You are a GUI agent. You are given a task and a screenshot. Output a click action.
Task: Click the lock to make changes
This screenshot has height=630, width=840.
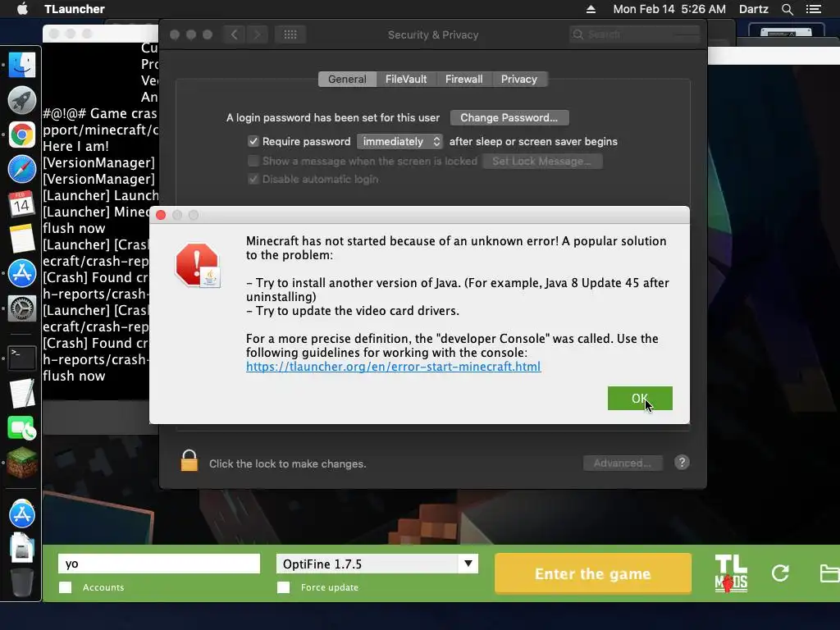[x=189, y=461]
